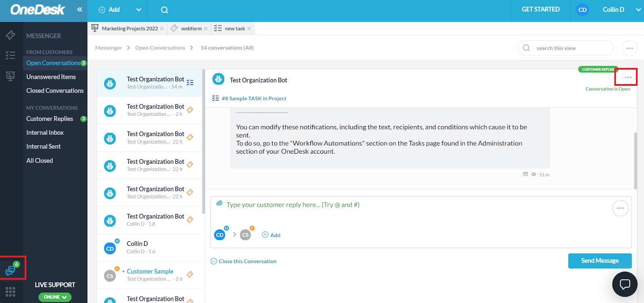The height and width of the screenshot is (303, 644).
Task: Open the Tasks app icon in sidebar
Action: (10, 55)
